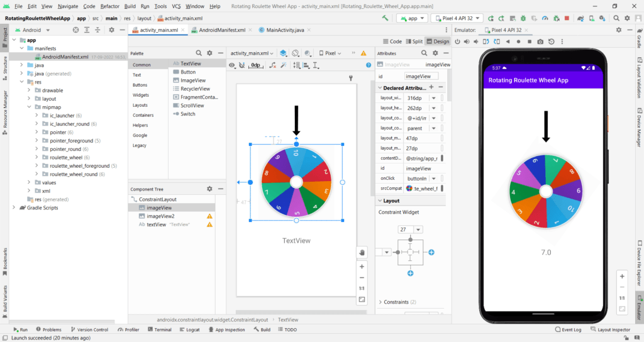Select AndroidManifest.xml in project tree

point(65,57)
